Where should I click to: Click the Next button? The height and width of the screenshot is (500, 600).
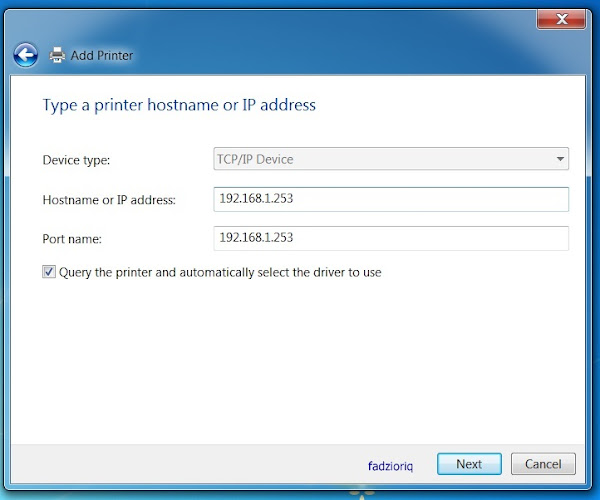469,464
